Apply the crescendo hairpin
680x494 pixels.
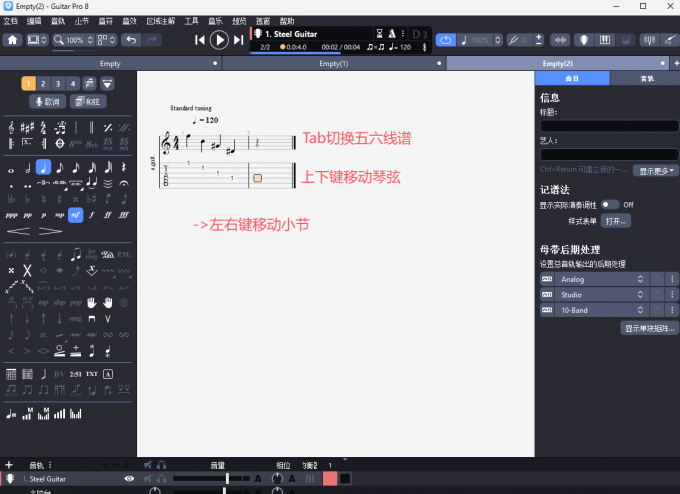tap(19, 231)
